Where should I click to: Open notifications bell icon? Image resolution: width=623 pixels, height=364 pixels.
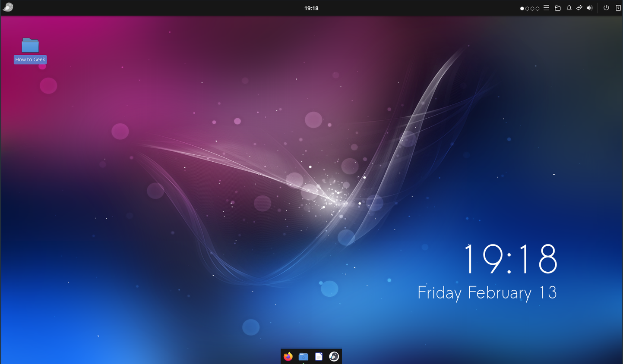click(x=569, y=8)
